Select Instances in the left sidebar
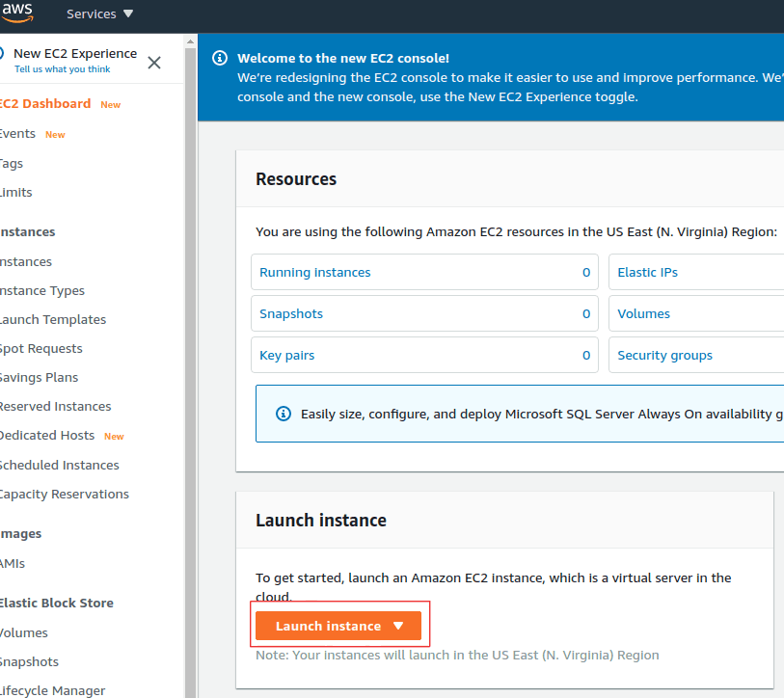The image size is (784, 698). [26, 261]
